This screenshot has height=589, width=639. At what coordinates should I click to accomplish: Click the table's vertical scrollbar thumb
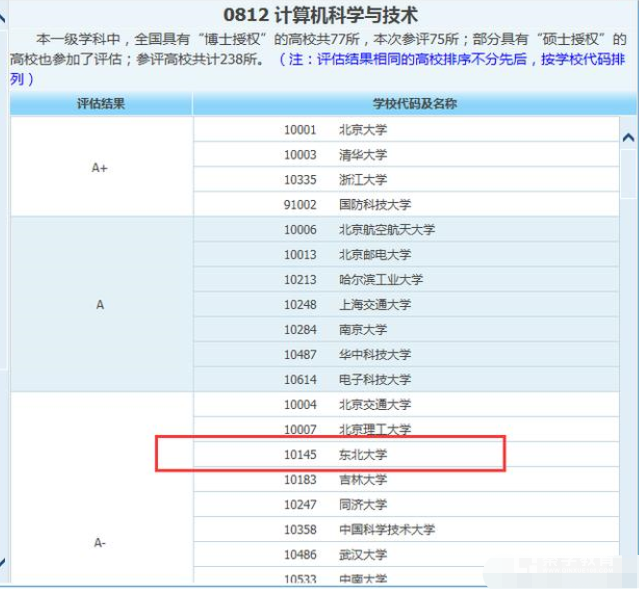click(628, 174)
